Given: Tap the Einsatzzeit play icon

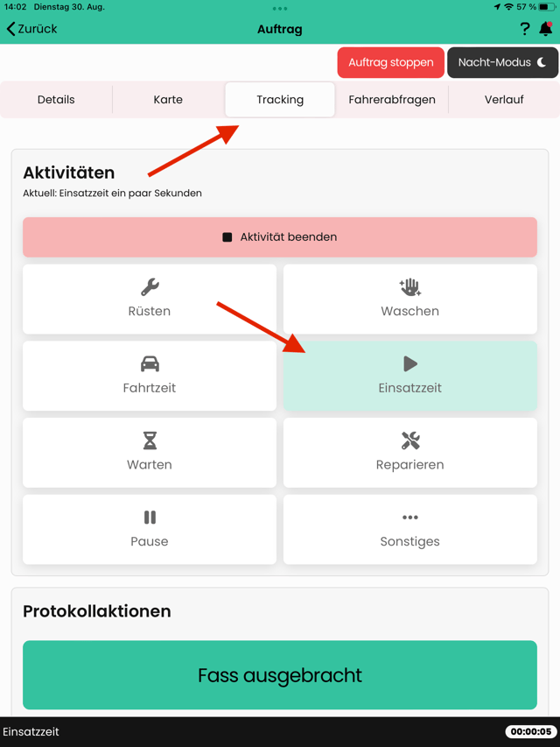Looking at the screenshot, I should (410, 364).
